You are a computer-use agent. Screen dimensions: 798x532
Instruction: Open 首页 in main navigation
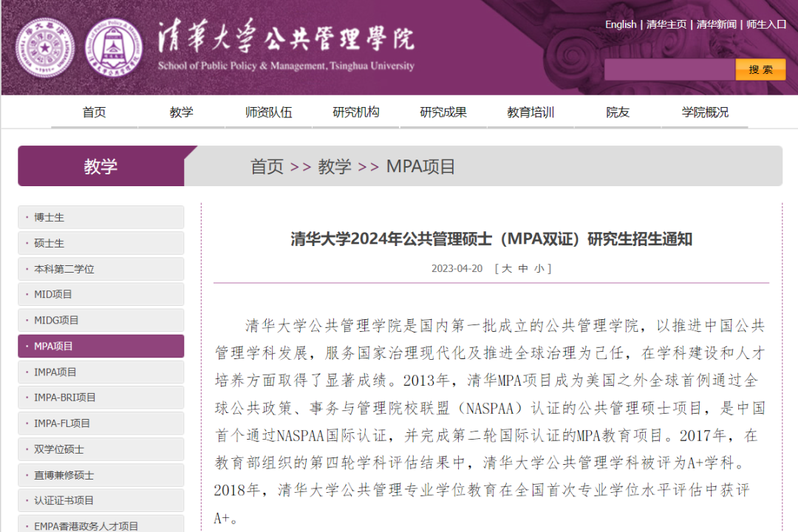[x=94, y=112]
